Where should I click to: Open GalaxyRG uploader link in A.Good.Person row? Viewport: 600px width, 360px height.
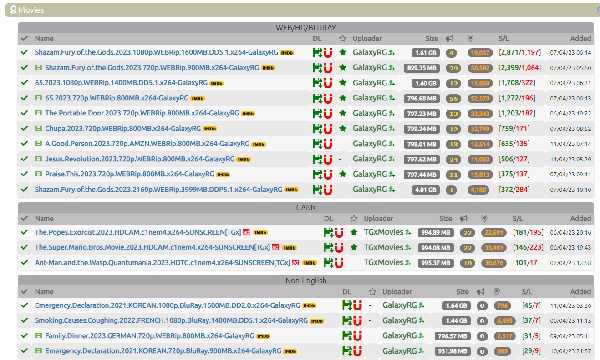point(370,143)
